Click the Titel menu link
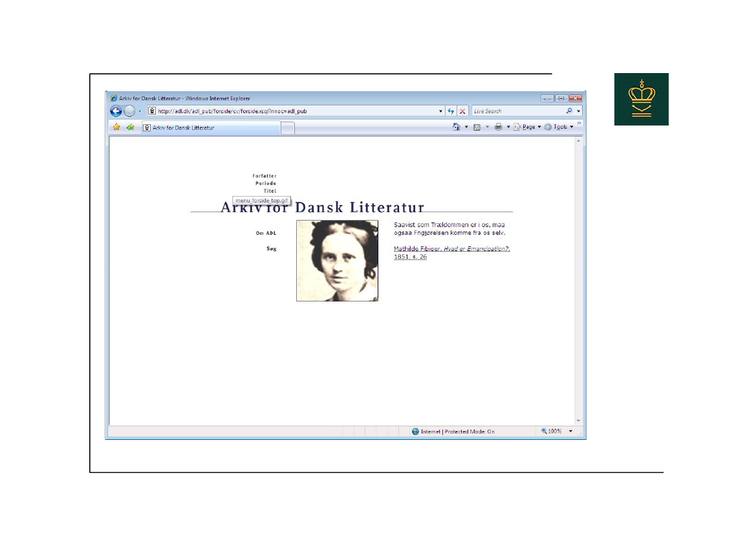 [270, 191]
